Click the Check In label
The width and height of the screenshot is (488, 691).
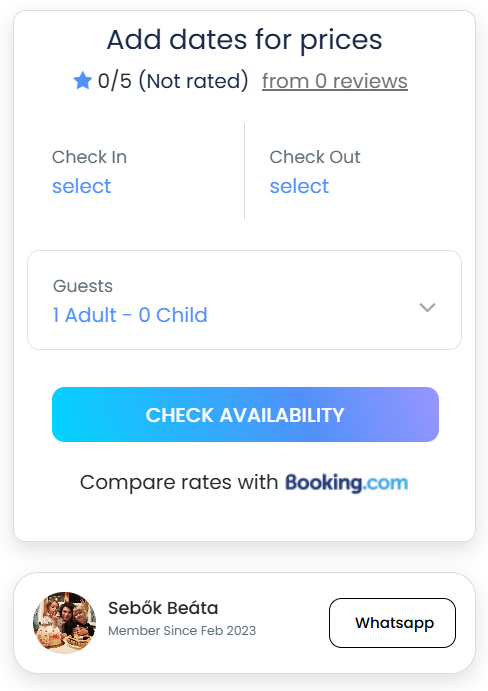click(x=89, y=157)
